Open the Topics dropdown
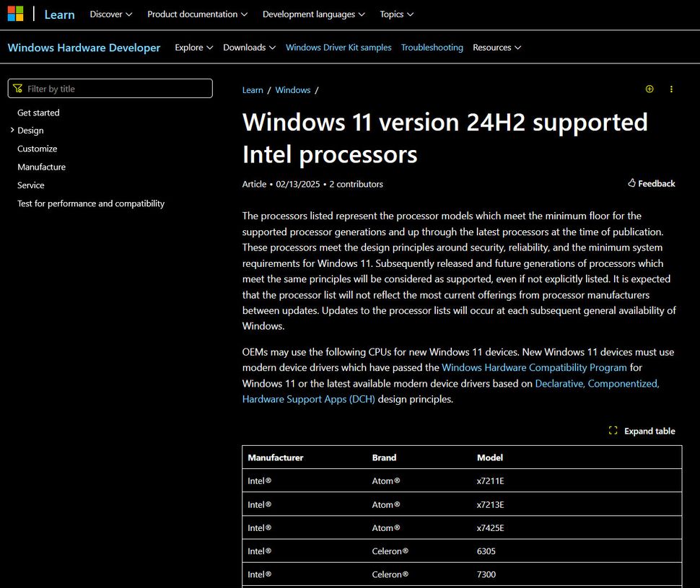 pyautogui.click(x=396, y=14)
